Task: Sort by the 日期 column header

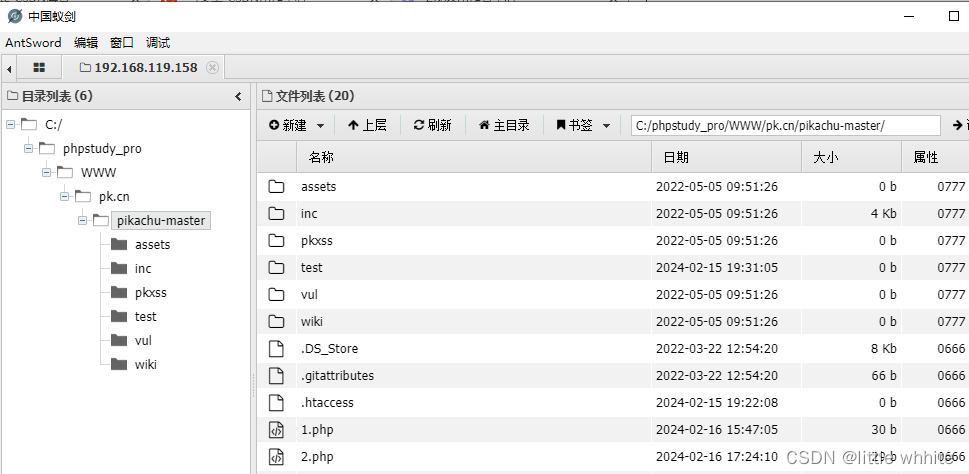Action: tap(727, 158)
